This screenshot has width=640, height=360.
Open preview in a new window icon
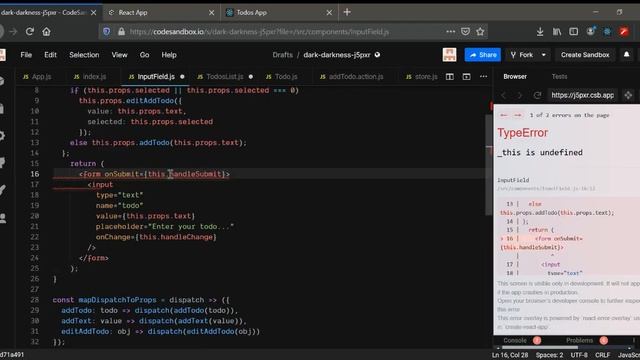(x=628, y=95)
